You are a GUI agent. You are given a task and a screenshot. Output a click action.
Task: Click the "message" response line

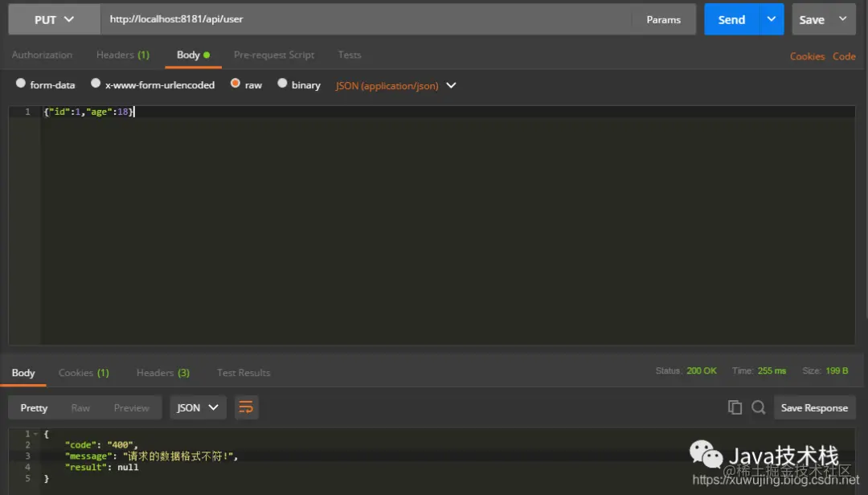(x=151, y=456)
